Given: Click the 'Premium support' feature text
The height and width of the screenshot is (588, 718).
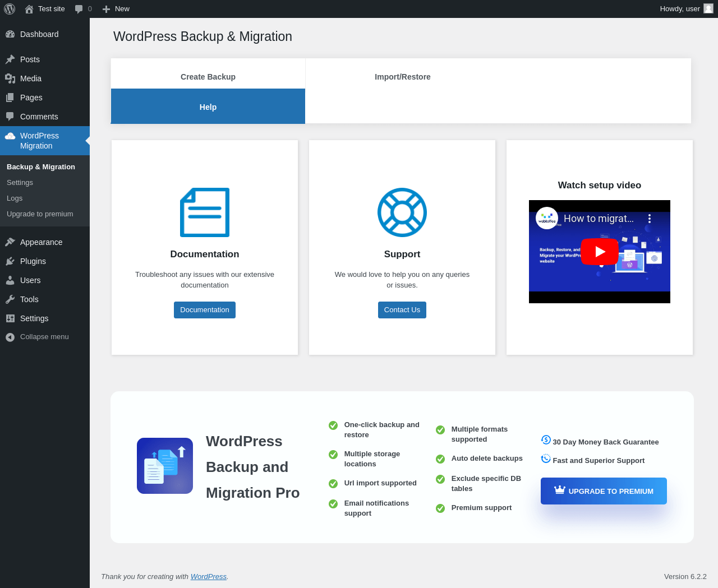Looking at the screenshot, I should [x=482, y=508].
